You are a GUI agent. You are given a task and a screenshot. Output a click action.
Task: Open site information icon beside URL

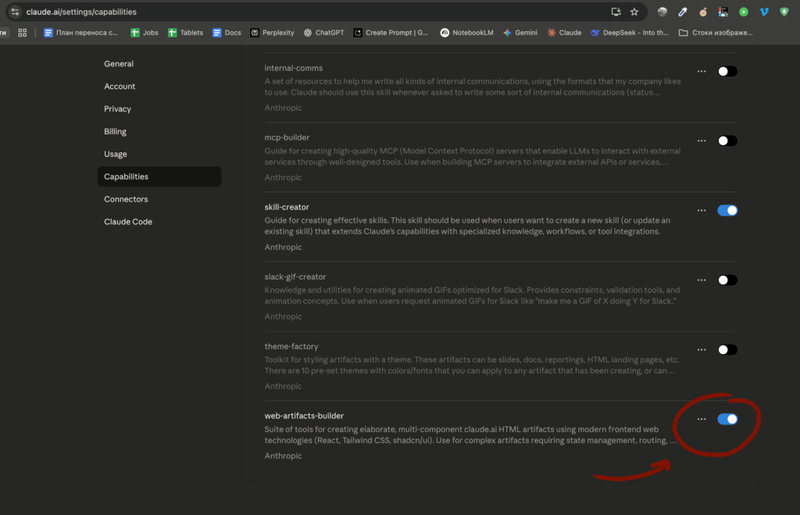click(15, 12)
